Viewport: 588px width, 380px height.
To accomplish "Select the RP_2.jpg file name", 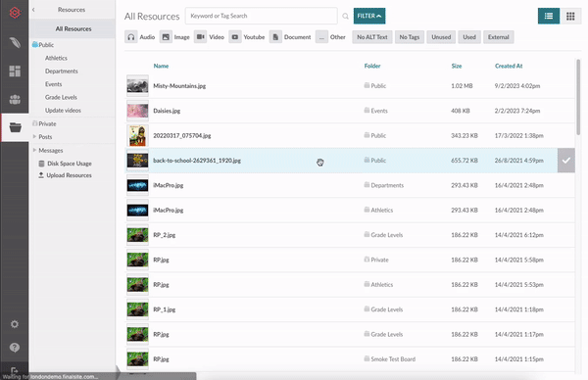I will (x=165, y=235).
